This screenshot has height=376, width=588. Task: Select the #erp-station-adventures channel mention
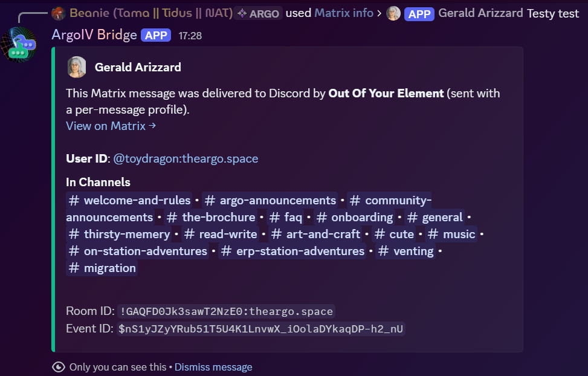tap(292, 251)
